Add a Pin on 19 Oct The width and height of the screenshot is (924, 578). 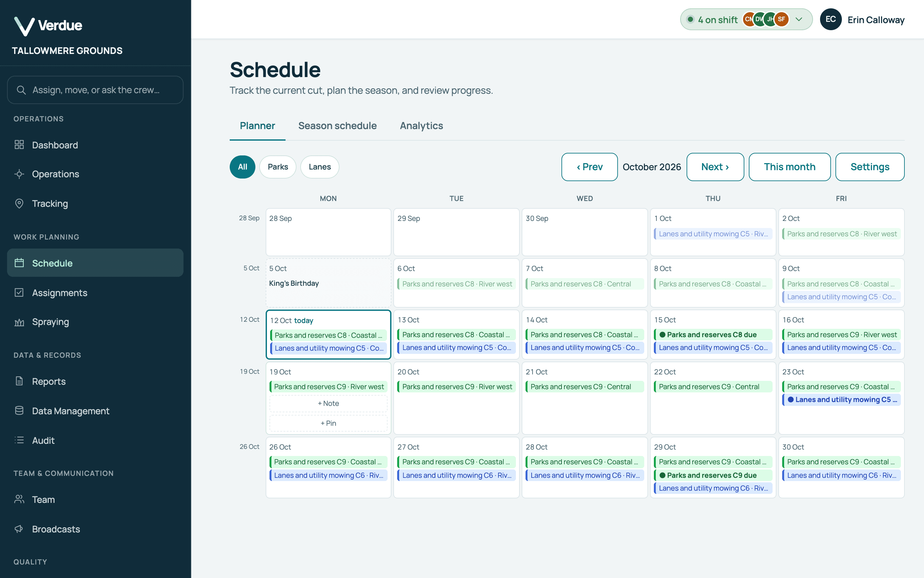coord(328,423)
